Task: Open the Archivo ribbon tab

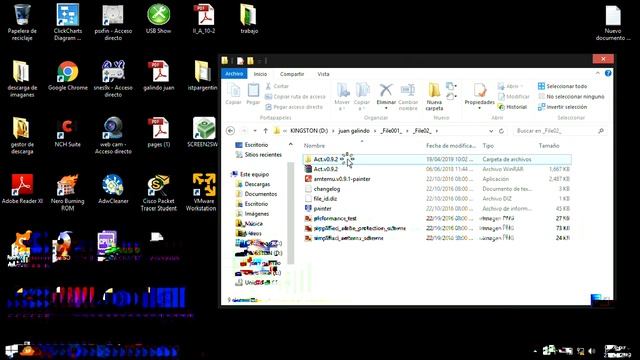Action: pyautogui.click(x=234, y=74)
